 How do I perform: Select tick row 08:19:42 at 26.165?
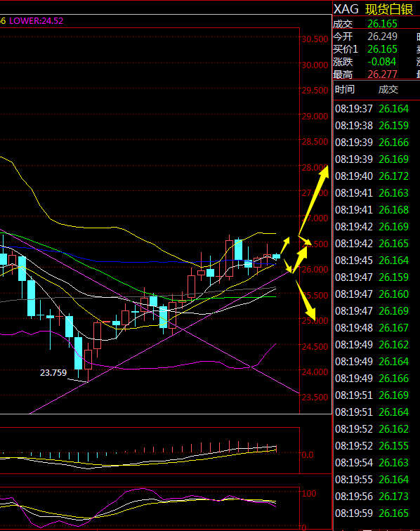(372, 244)
